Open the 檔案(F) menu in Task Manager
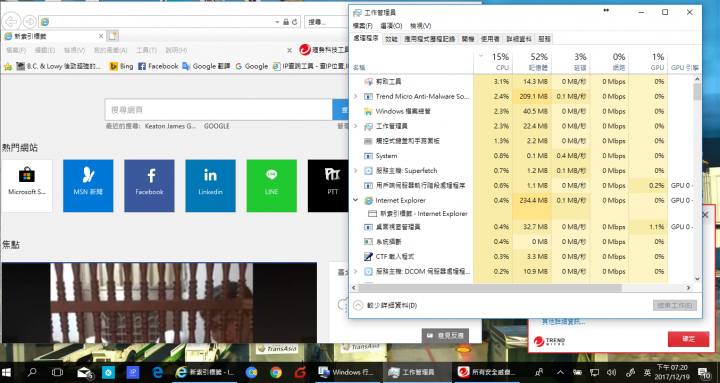 click(x=363, y=26)
